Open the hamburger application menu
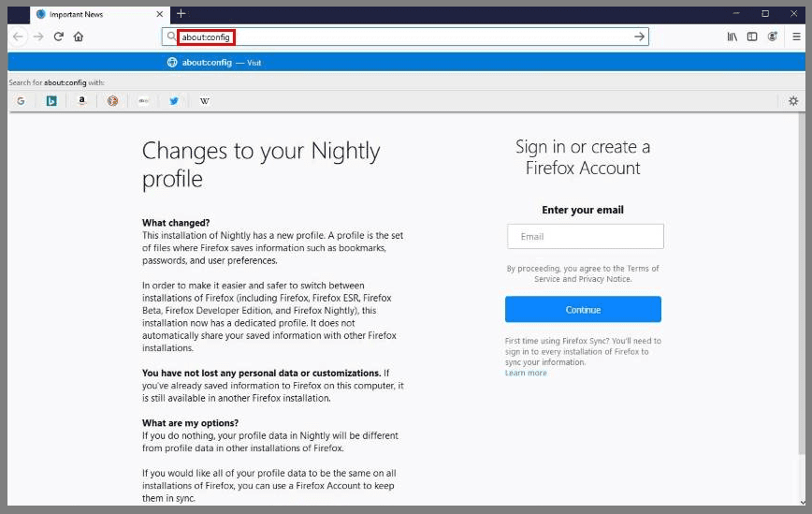This screenshot has height=514, width=812. (x=795, y=37)
